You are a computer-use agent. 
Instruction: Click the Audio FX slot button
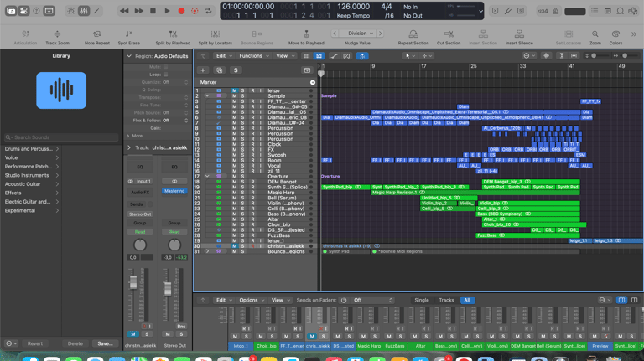139,192
